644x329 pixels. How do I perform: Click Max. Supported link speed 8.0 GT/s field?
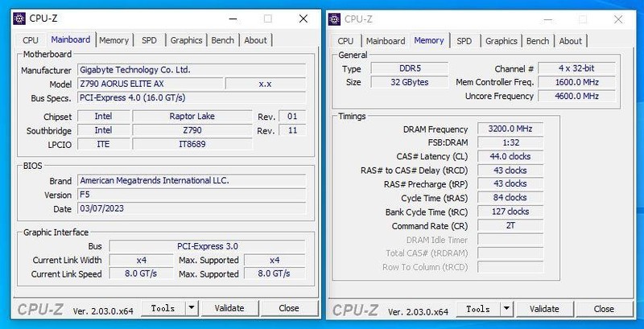click(275, 273)
